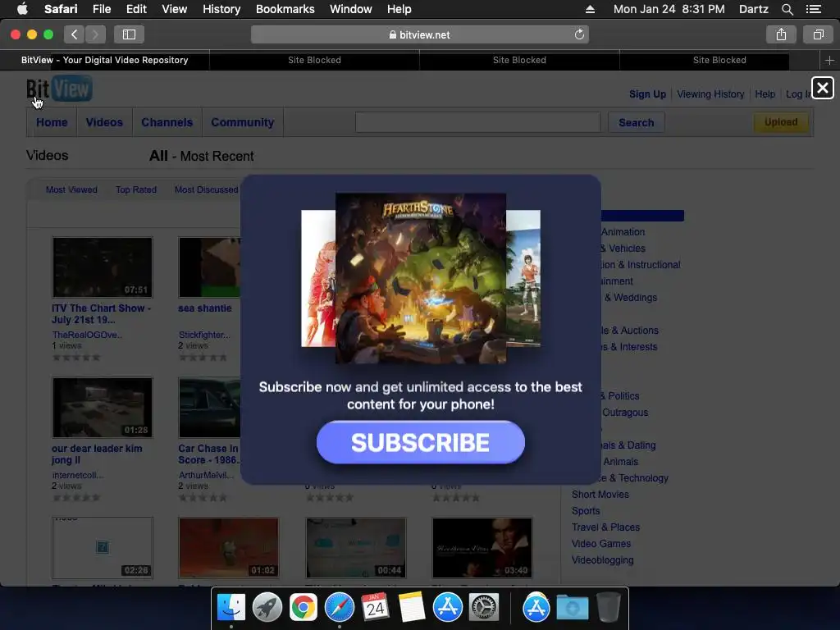The height and width of the screenshot is (630, 840).
Task: Open the TheRealOGOve.. uploader link
Action: [x=87, y=335]
